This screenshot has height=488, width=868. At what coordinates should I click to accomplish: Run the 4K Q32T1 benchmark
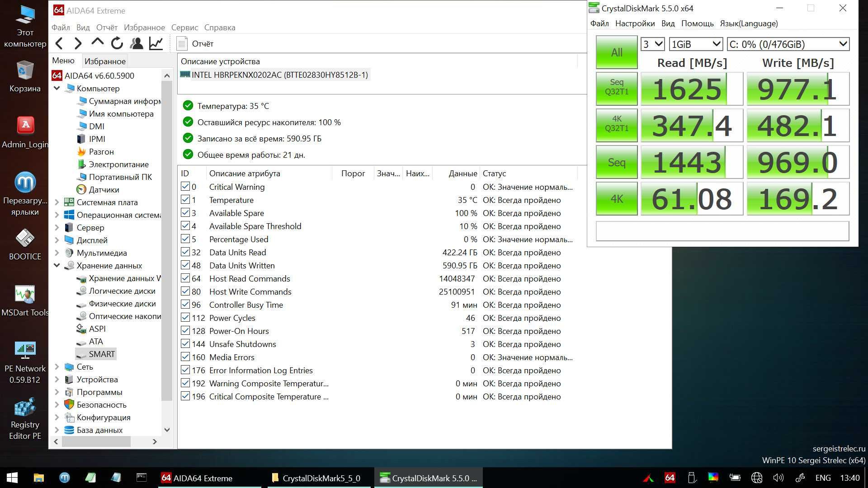coord(617,125)
